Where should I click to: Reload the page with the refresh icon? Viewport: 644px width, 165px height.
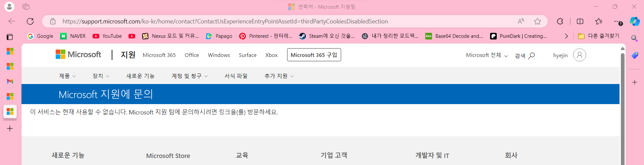tap(30, 21)
